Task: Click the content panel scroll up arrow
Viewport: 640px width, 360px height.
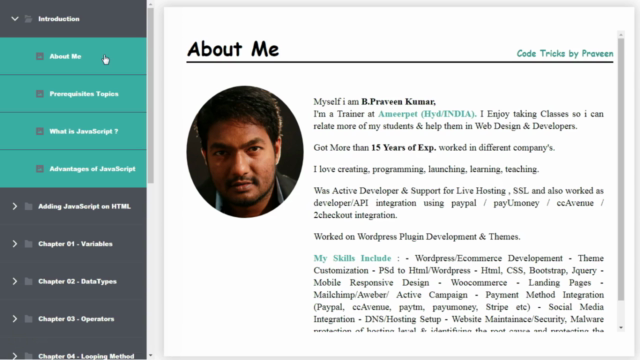Action: tap(621, 35)
